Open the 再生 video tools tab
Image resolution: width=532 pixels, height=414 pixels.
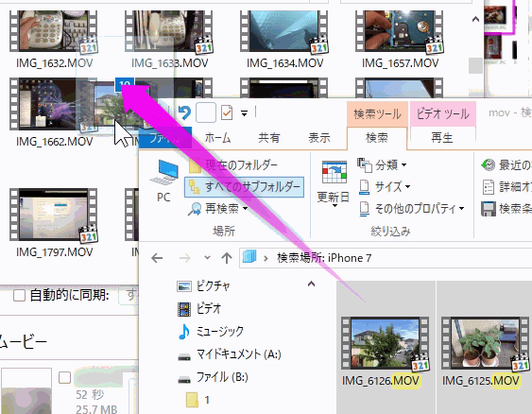[x=441, y=138]
